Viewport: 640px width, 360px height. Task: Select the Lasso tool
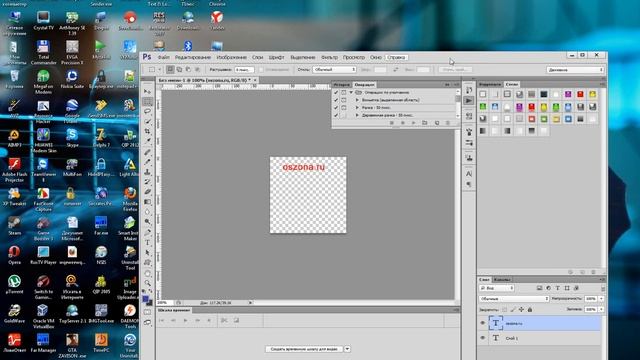coord(147,111)
